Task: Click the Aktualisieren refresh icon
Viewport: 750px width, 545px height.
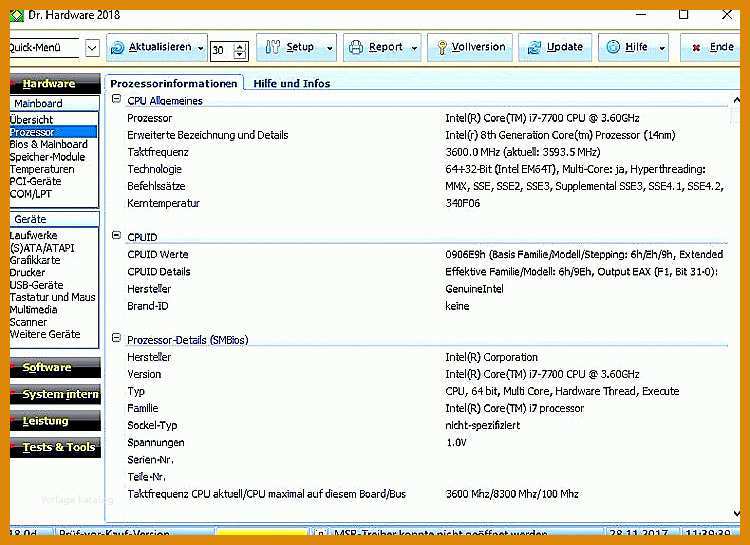Action: coord(117,48)
